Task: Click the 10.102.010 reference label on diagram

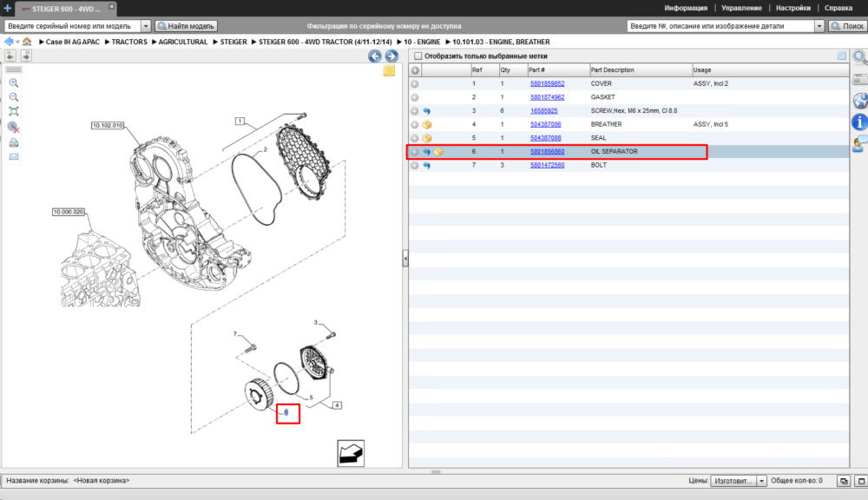Action: coord(108,126)
